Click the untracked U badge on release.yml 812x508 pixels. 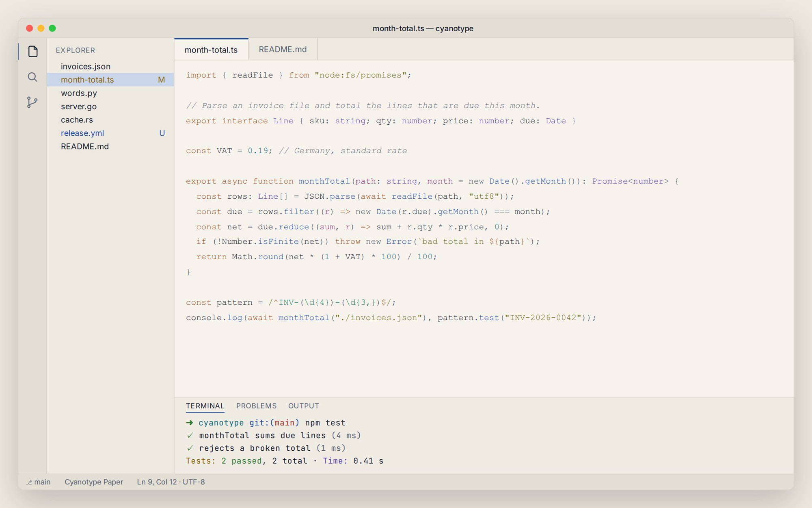click(x=162, y=133)
